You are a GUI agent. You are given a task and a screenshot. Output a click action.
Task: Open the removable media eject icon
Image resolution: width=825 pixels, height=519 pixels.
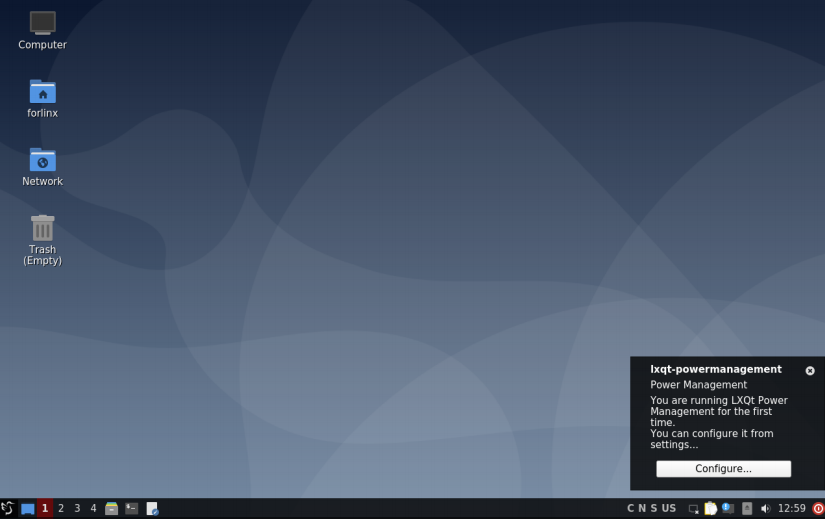click(x=747, y=508)
